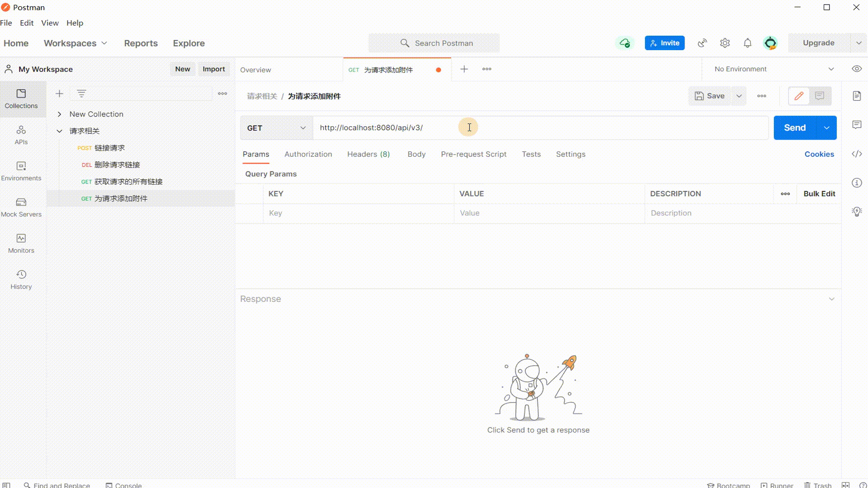Click the Import button
This screenshot has width=868, height=488.
click(x=213, y=69)
